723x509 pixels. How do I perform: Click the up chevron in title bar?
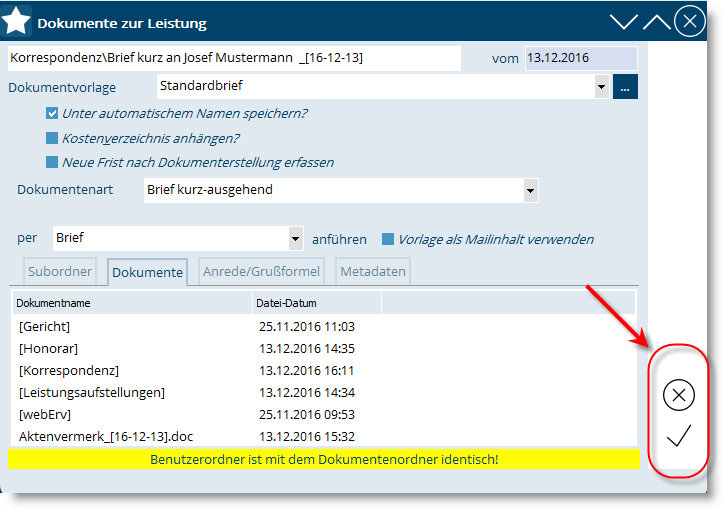click(x=656, y=21)
